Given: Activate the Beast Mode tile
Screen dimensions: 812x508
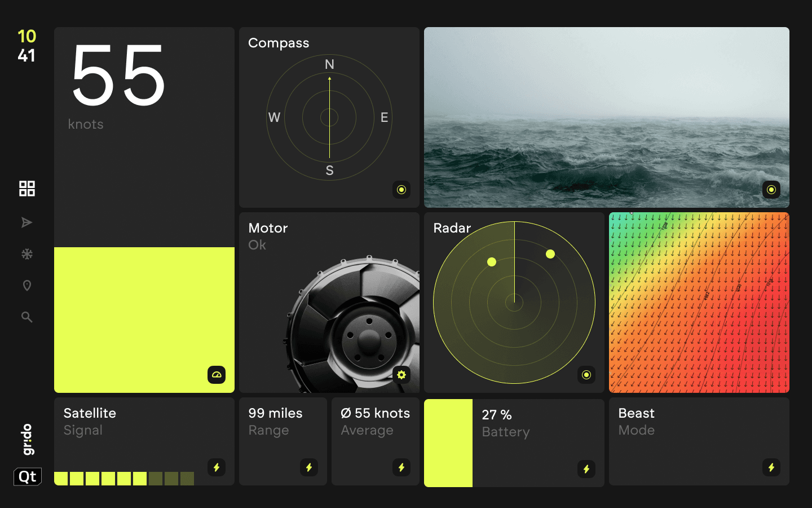Looking at the screenshot, I should pyautogui.click(x=699, y=441).
